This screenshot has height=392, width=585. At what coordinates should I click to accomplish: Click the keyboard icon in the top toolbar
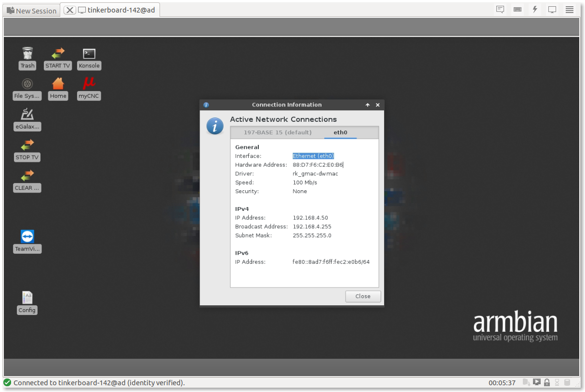pos(518,10)
